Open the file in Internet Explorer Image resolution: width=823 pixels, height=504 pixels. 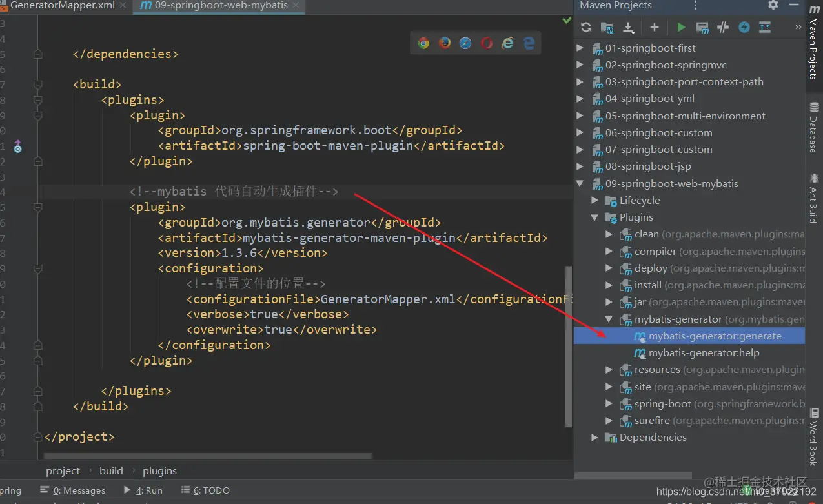pyautogui.click(x=508, y=43)
